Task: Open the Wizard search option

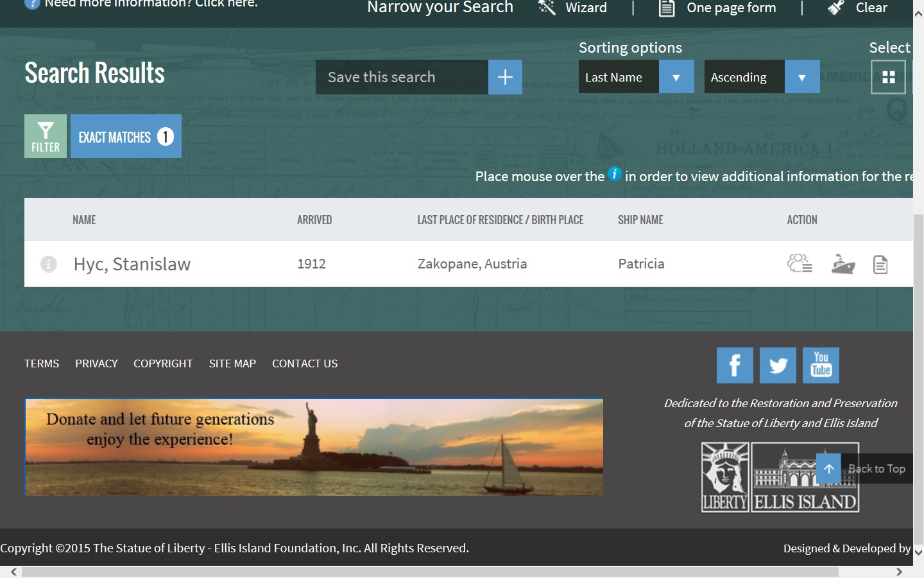Action: pos(573,8)
